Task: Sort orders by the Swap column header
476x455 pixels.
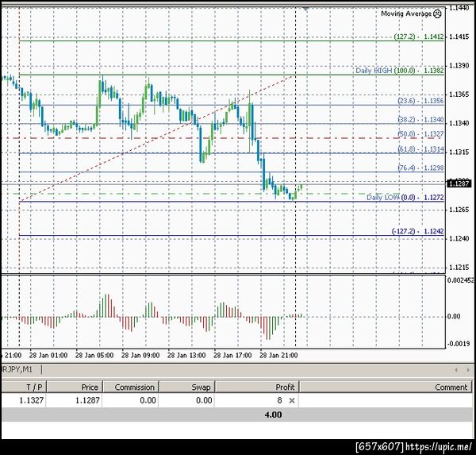Action: point(187,387)
